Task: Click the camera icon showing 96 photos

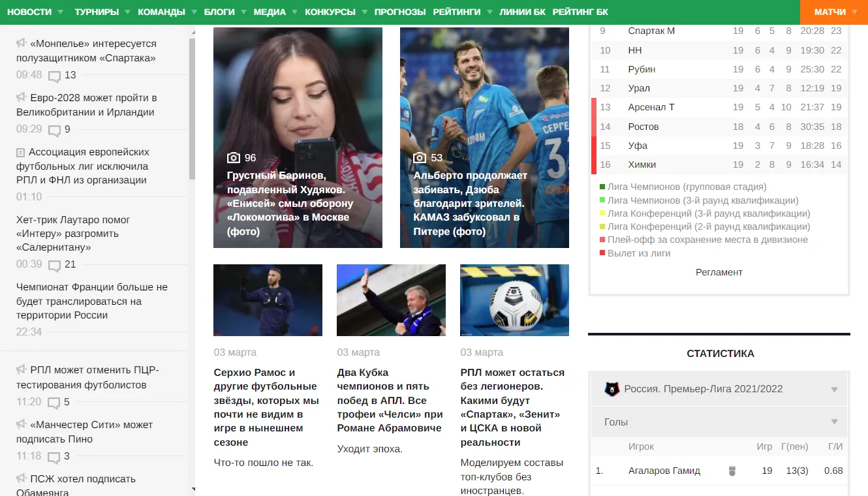Action: click(x=234, y=158)
